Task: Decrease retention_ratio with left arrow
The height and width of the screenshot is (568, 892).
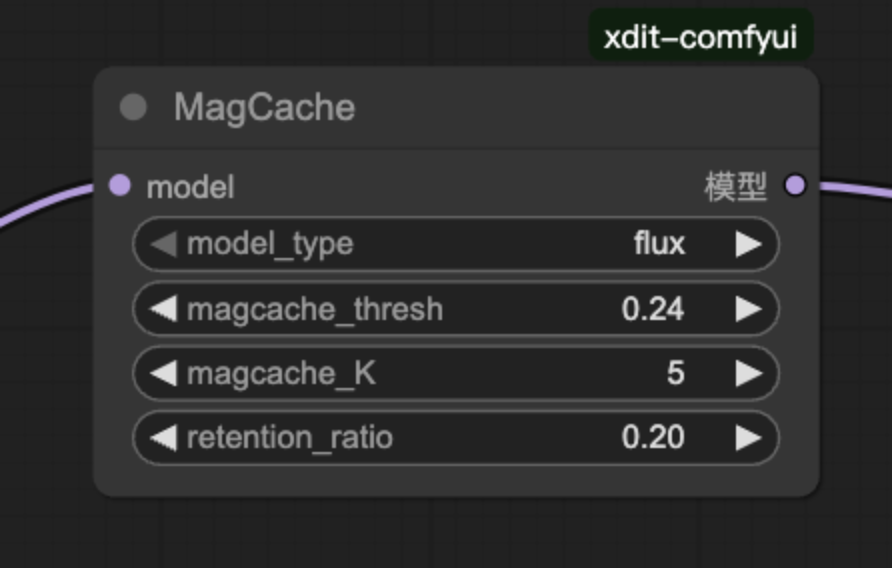Action: pos(164,437)
